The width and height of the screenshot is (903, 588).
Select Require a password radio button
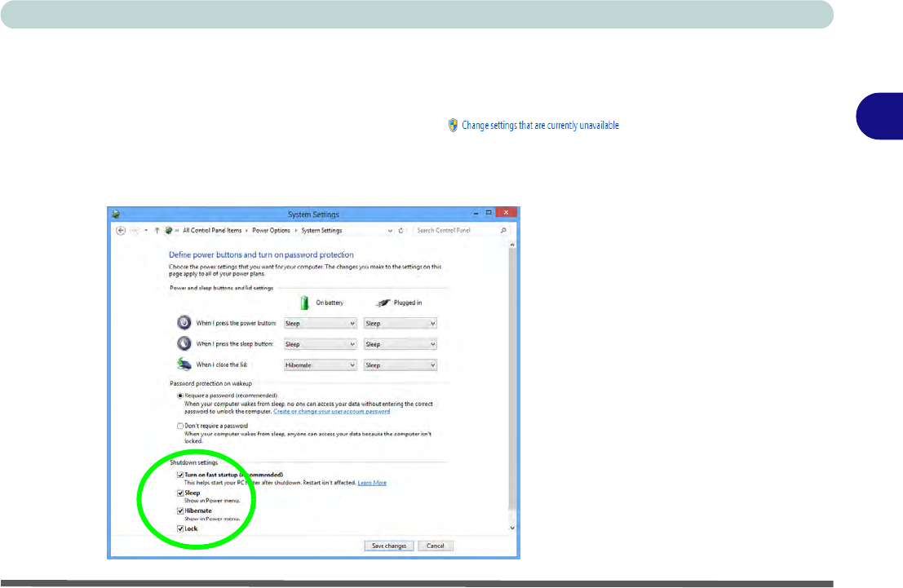[180, 396]
